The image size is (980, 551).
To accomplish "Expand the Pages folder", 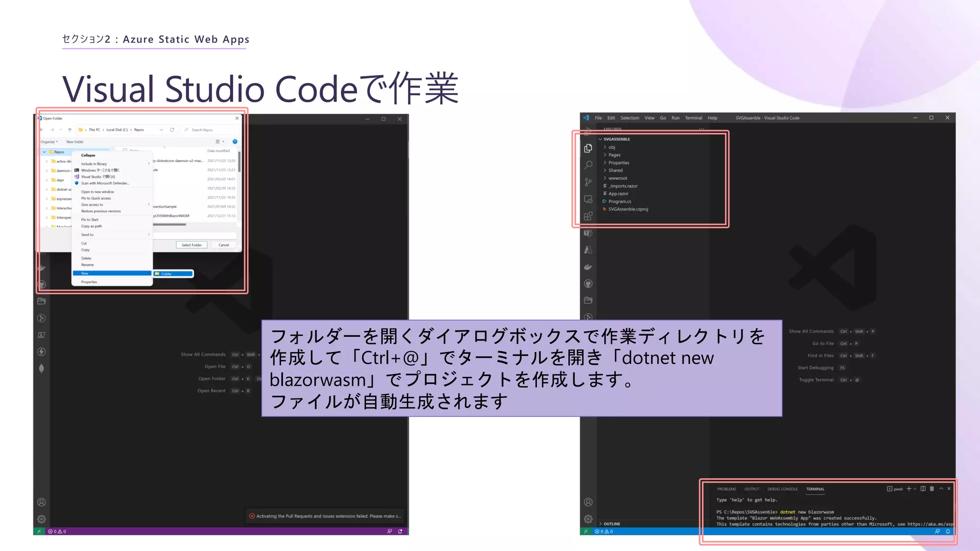I will click(x=614, y=155).
